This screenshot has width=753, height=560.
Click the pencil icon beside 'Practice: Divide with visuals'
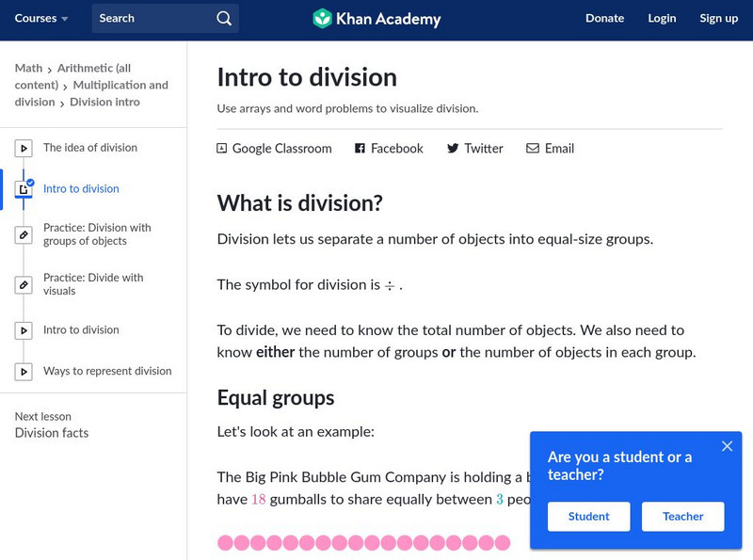click(x=24, y=284)
